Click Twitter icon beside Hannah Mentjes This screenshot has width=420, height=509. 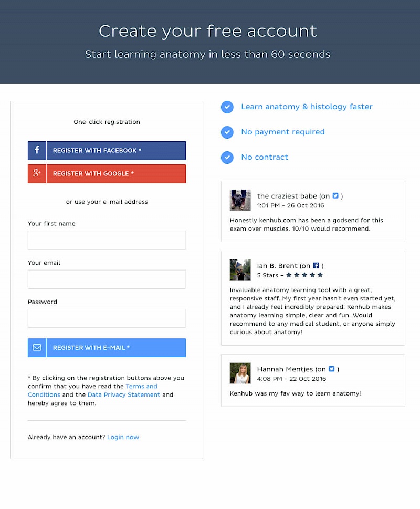coord(331,369)
